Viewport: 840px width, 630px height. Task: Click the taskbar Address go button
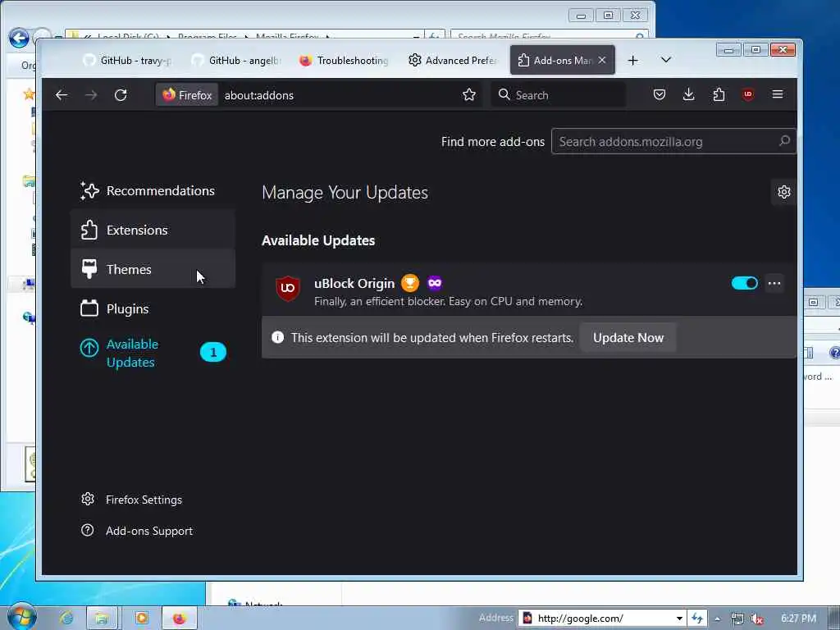pos(696,619)
